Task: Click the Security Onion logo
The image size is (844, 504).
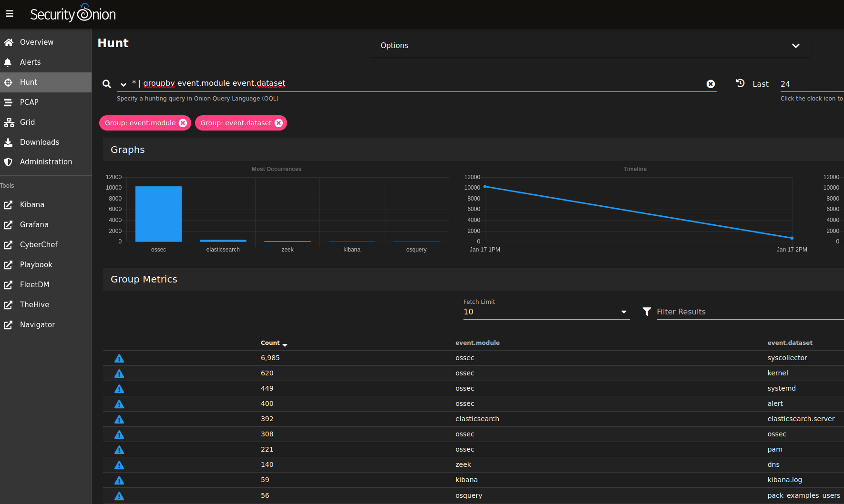Action: coord(73,13)
